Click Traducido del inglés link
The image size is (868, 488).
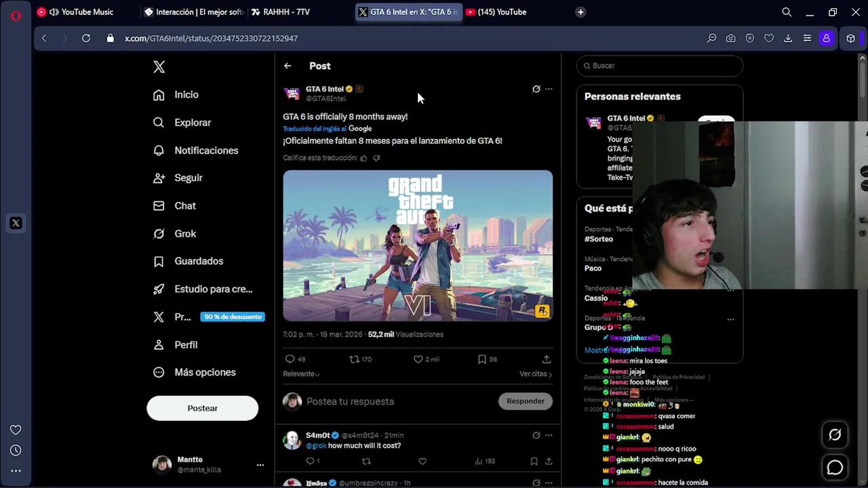tap(315, 129)
